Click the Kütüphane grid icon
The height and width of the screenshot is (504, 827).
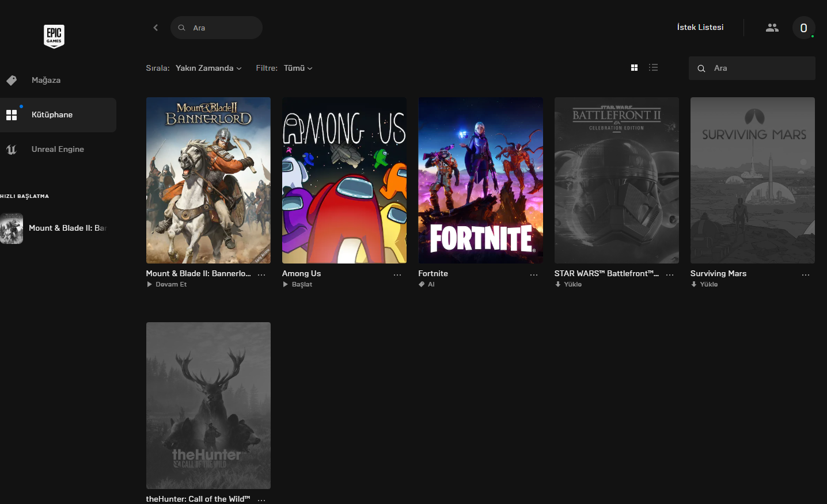click(12, 115)
